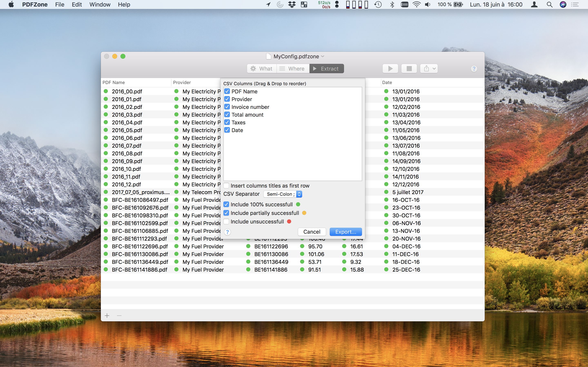Click the Cancel button
The height and width of the screenshot is (367, 588).
point(312,232)
